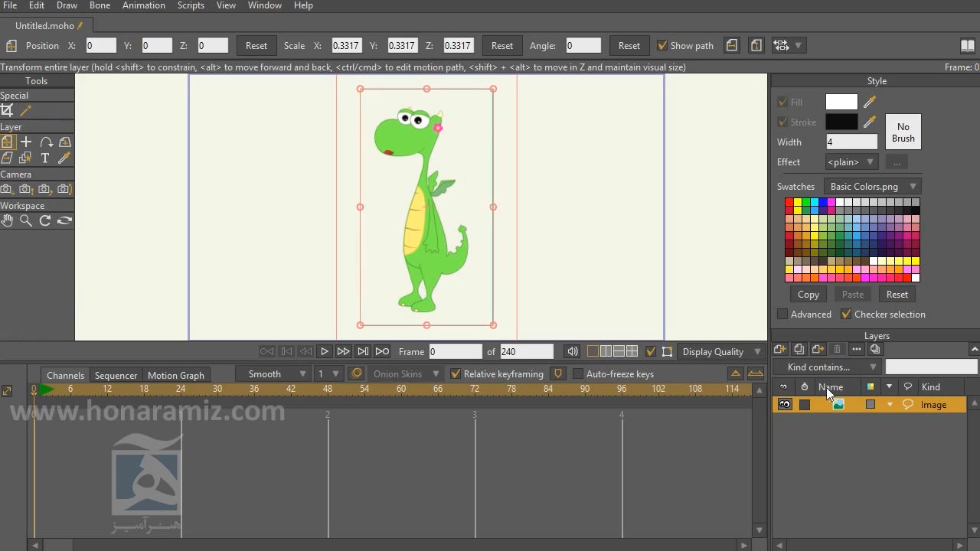Click the layer settings three-dots icon
Viewport: 980px width, 551px height.
[x=856, y=349]
